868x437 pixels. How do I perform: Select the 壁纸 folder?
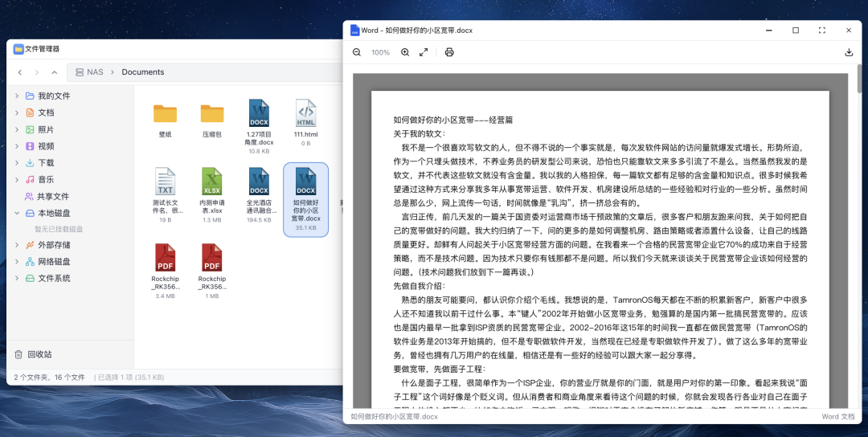pos(165,120)
